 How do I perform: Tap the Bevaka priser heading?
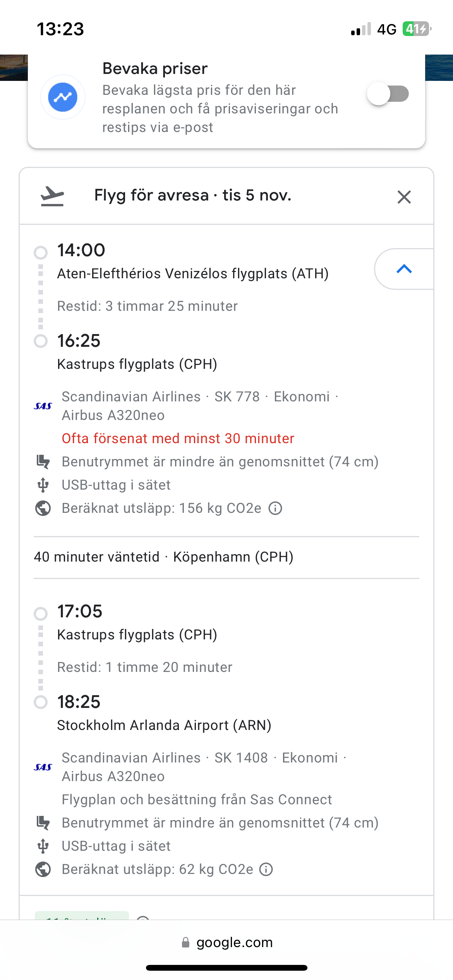tap(155, 69)
